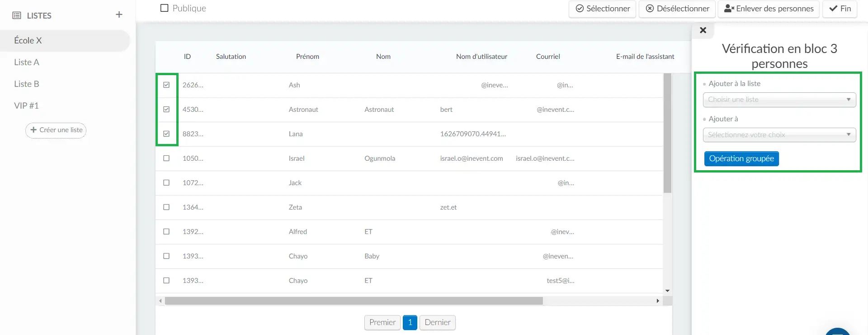
Task: Click the Ogunmola last name cell
Action: pos(380,158)
